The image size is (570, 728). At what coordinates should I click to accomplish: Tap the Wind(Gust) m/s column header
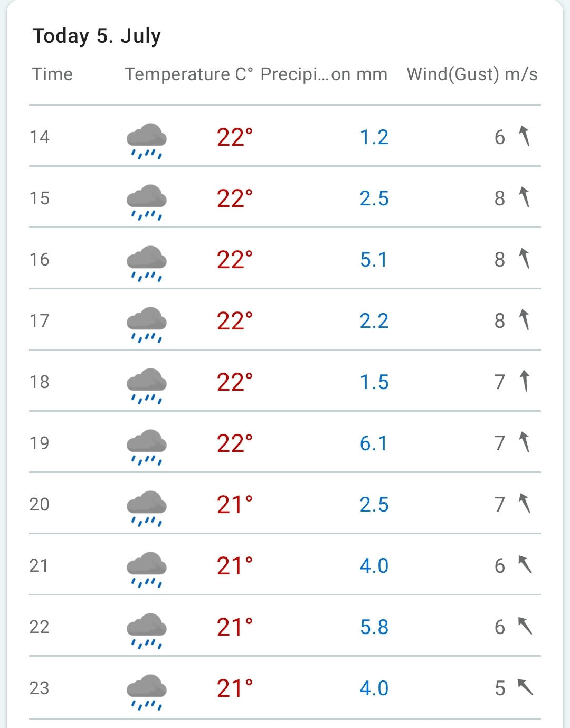point(472,74)
